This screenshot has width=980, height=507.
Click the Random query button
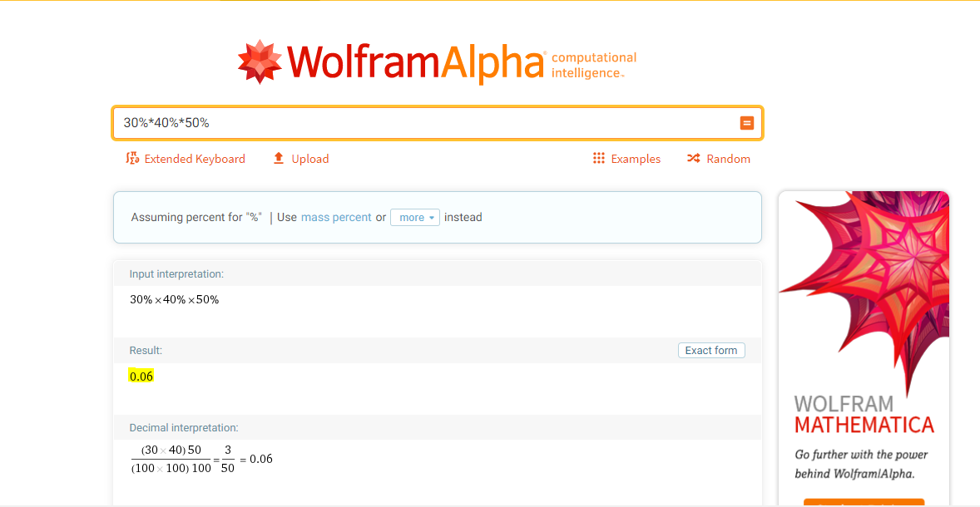point(719,159)
